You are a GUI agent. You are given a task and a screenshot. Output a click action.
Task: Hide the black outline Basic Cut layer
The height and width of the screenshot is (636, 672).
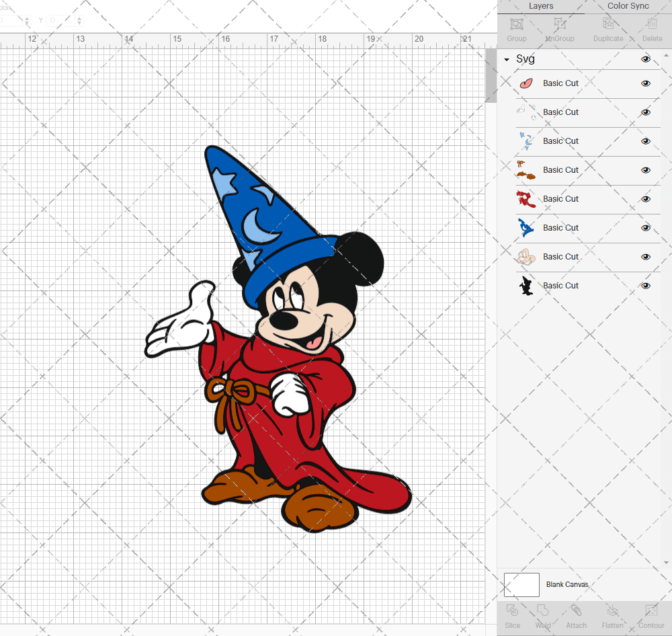[x=645, y=286]
